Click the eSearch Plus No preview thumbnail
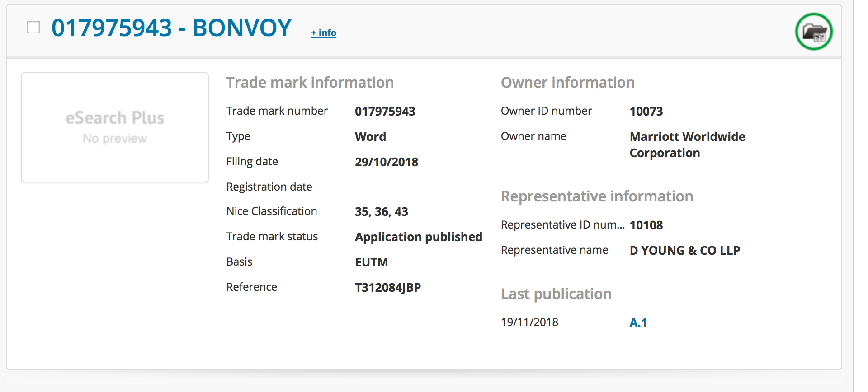The width and height of the screenshot is (868, 392). point(115,127)
